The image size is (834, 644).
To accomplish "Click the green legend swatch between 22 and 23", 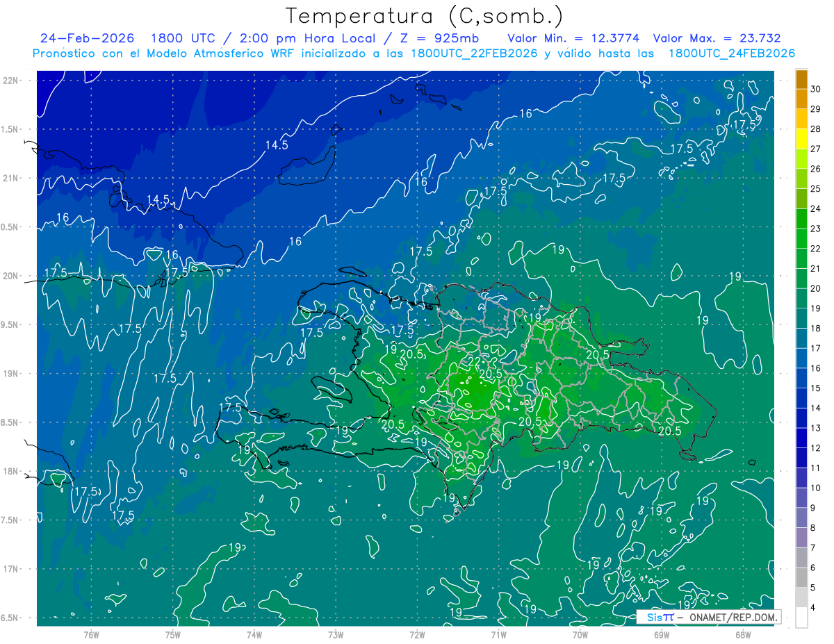I will tap(801, 238).
